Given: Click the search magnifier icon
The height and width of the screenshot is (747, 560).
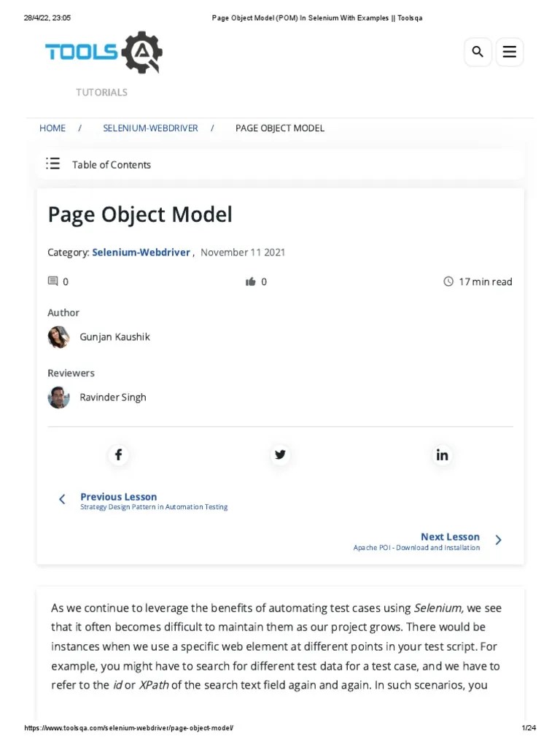Looking at the screenshot, I should coord(478,52).
